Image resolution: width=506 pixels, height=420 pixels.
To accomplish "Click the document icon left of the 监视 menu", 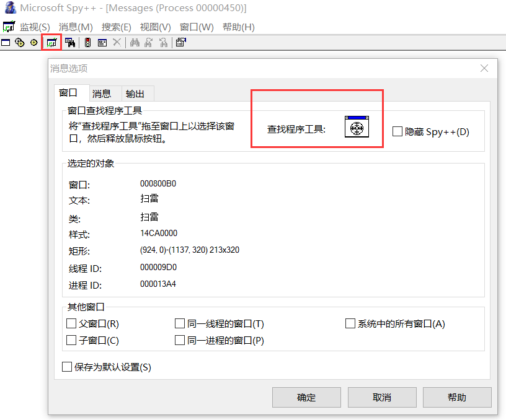I will (x=9, y=27).
